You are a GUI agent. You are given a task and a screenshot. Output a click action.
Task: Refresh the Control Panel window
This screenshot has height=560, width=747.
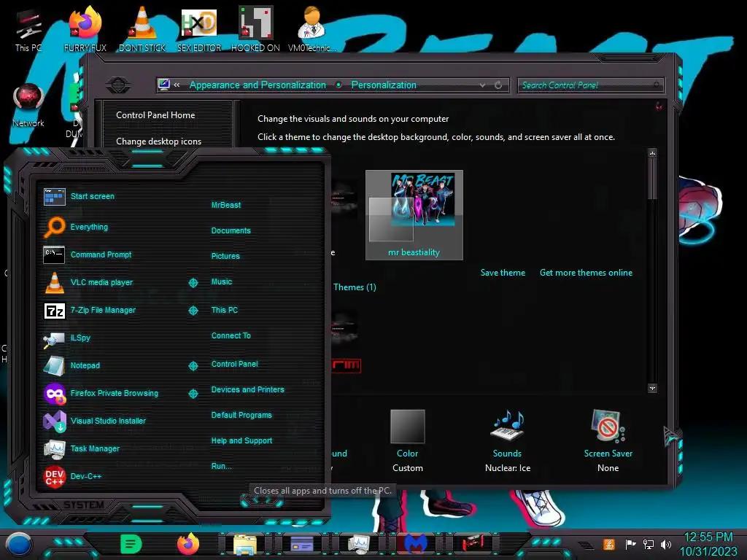pyautogui.click(x=498, y=85)
